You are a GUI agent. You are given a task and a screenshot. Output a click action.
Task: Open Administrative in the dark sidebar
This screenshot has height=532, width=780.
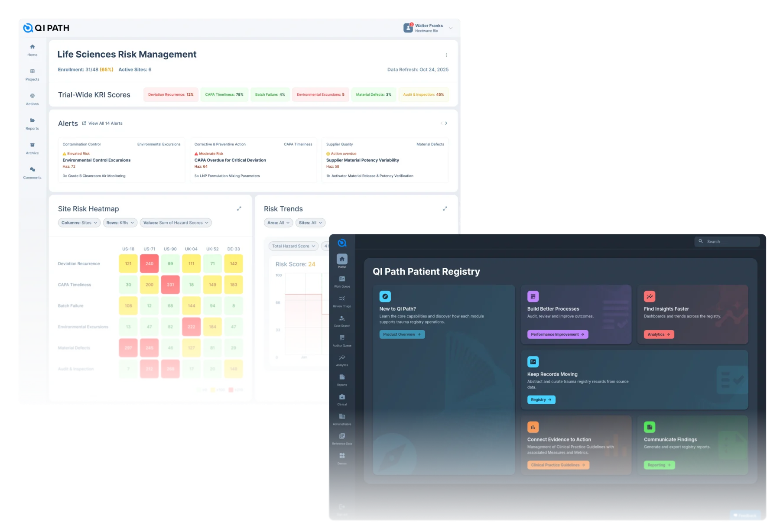click(342, 419)
